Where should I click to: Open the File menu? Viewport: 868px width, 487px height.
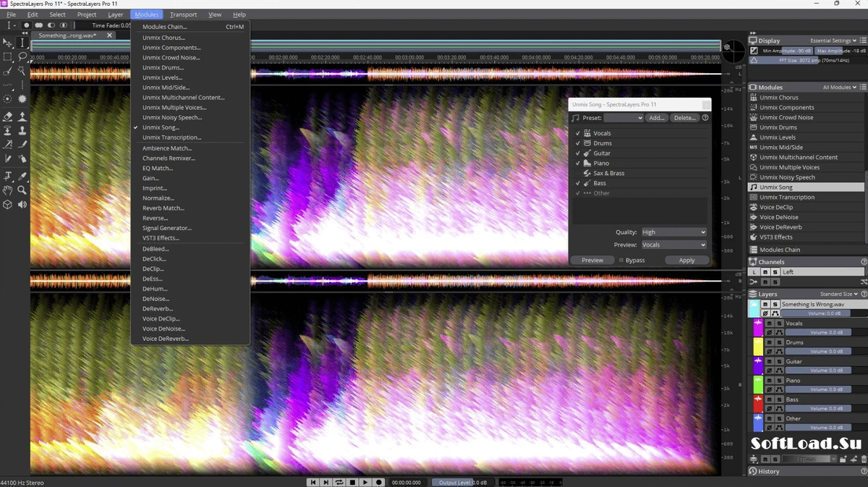click(11, 14)
